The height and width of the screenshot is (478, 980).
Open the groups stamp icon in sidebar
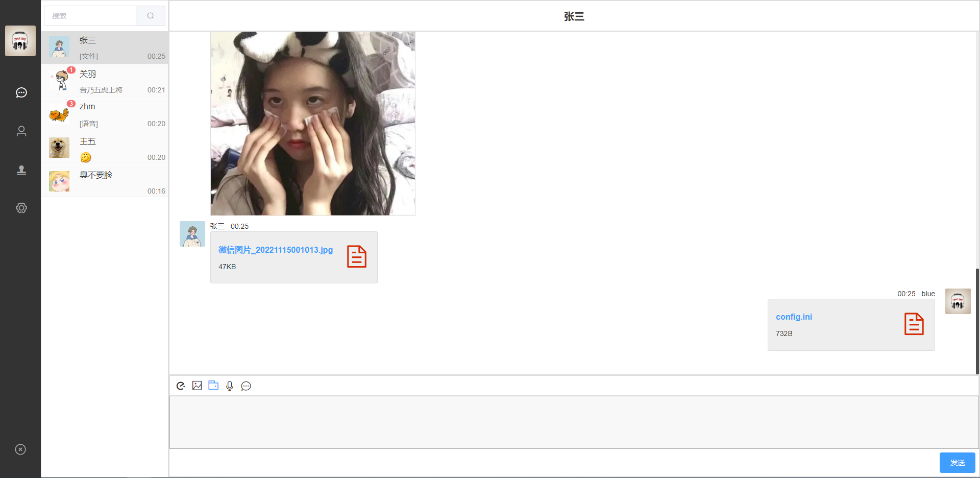[21, 170]
